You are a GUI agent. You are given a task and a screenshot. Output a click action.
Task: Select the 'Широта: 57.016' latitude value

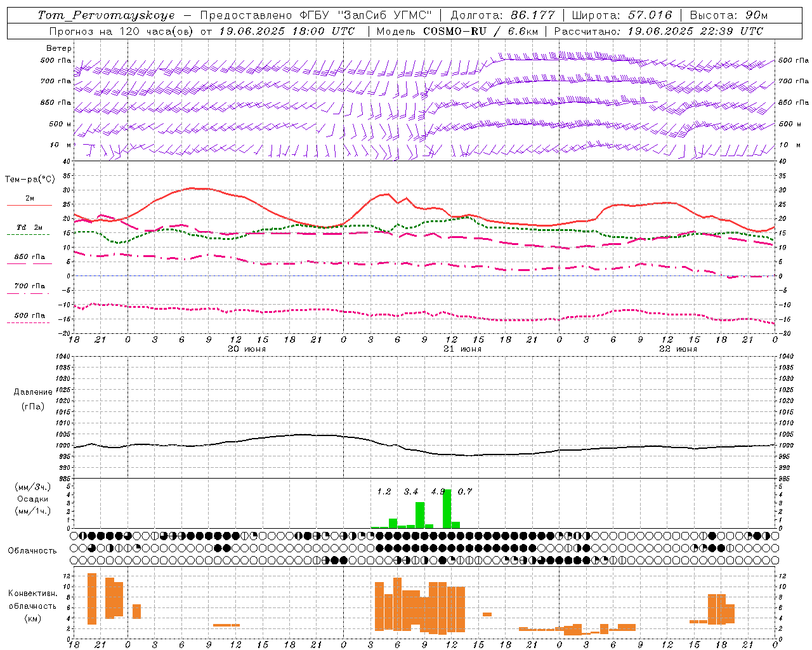622,15
